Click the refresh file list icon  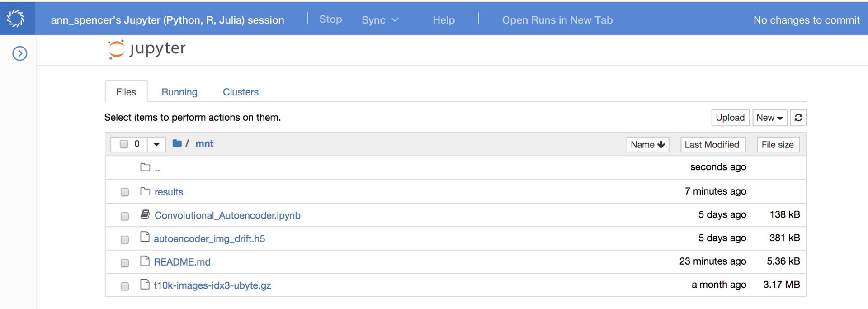(x=798, y=118)
